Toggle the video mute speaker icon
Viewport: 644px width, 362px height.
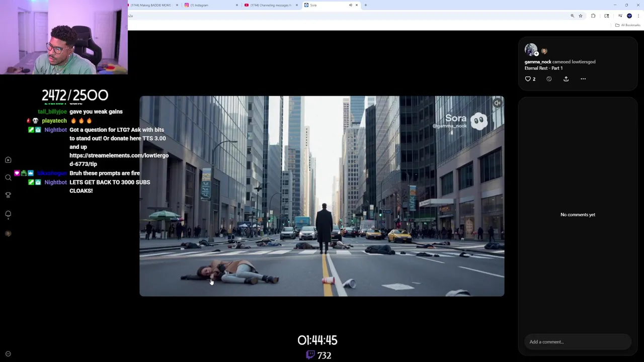pos(497,103)
